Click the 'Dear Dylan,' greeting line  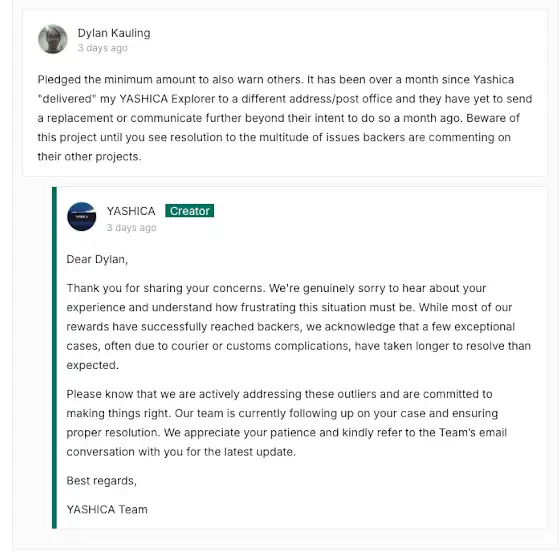coord(97,259)
